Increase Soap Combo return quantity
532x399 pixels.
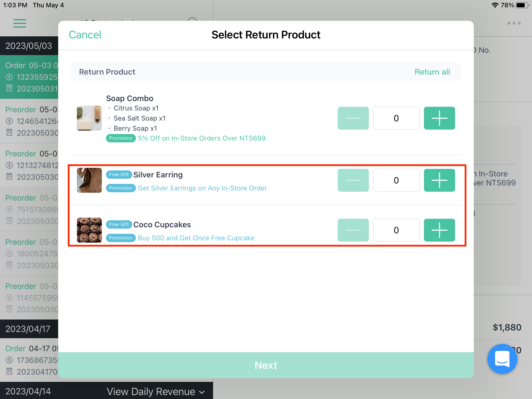click(439, 118)
